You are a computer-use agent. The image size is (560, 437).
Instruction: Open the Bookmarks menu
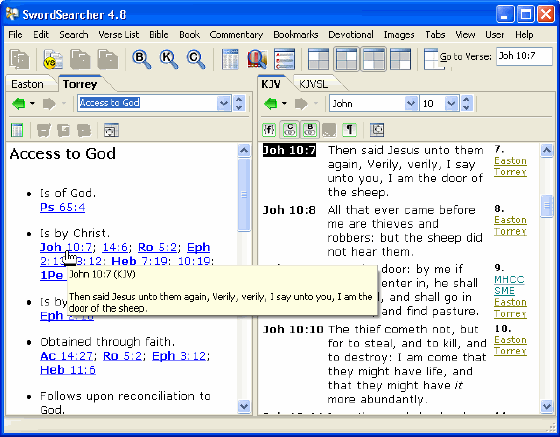pos(296,35)
